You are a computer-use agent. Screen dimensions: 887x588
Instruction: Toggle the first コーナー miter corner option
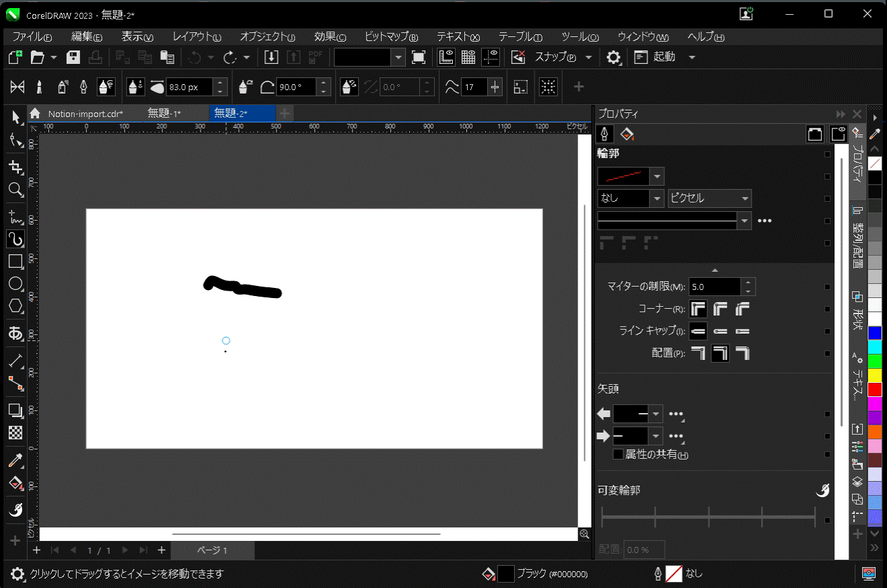[x=699, y=309]
